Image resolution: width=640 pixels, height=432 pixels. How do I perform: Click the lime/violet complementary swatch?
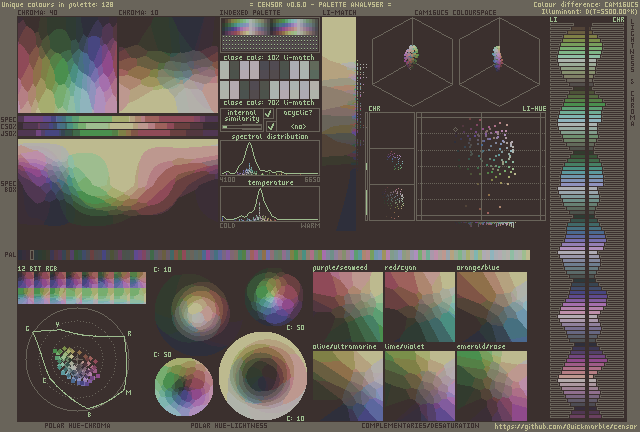(x=419, y=385)
